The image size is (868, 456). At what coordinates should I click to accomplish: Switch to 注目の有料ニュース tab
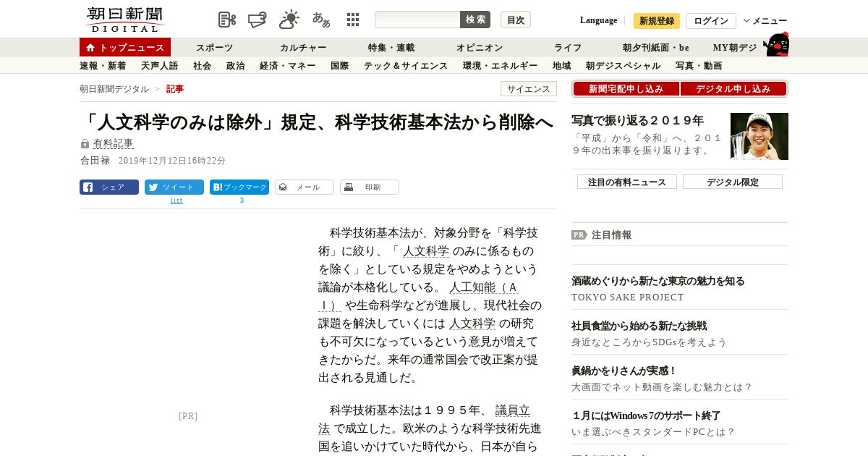point(627,182)
